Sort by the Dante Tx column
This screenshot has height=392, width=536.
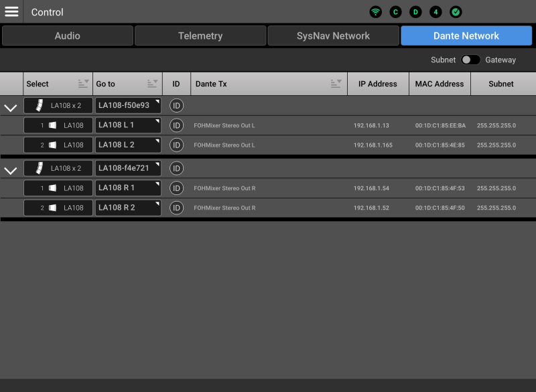pyautogui.click(x=336, y=84)
